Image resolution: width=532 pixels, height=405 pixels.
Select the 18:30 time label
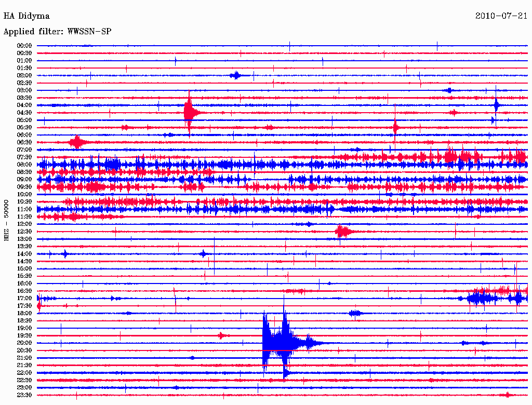(x=24, y=321)
